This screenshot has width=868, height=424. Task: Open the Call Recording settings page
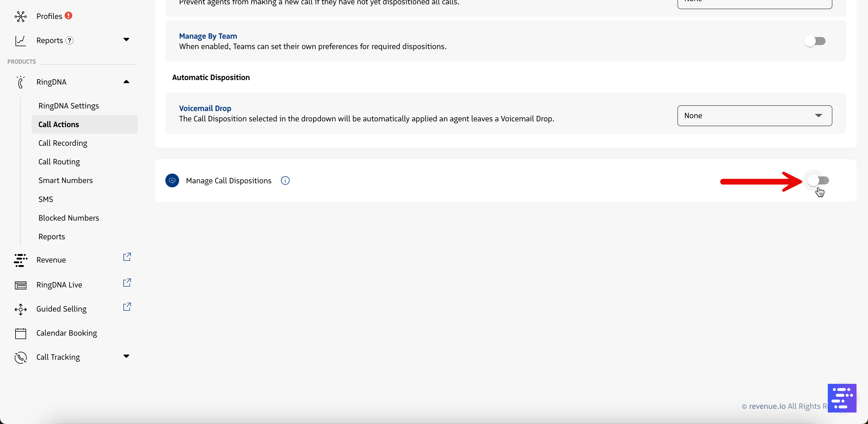[63, 143]
